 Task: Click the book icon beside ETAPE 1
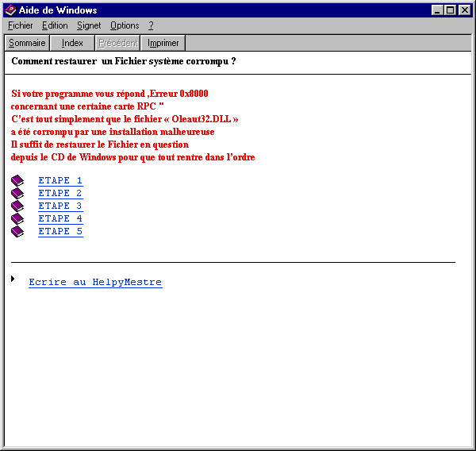pyautogui.click(x=17, y=180)
